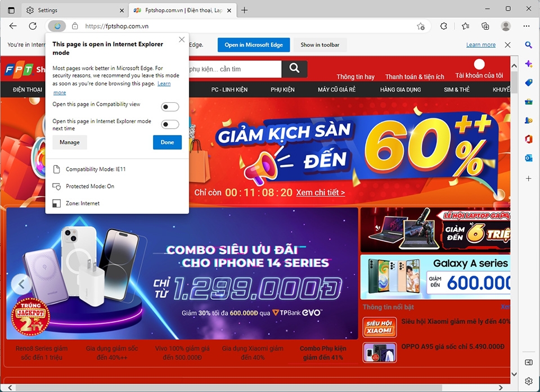
Task: Click the Manage button
Action: click(70, 142)
